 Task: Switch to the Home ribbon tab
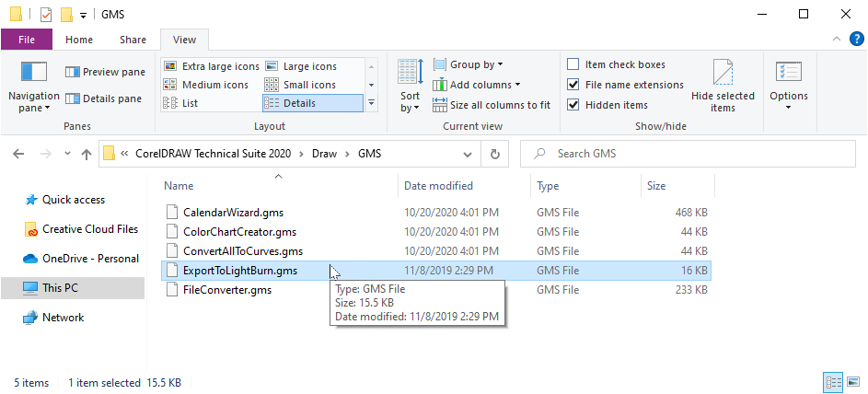pyautogui.click(x=79, y=40)
